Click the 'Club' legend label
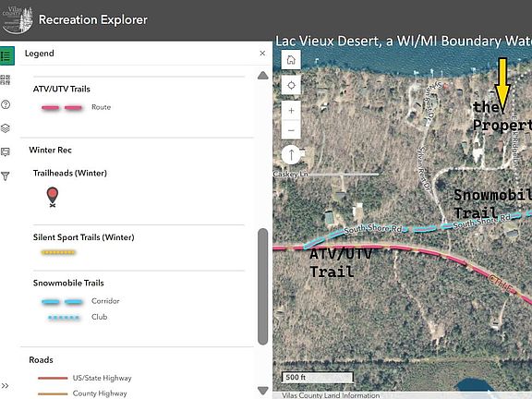The width and height of the screenshot is (532, 399). click(99, 317)
